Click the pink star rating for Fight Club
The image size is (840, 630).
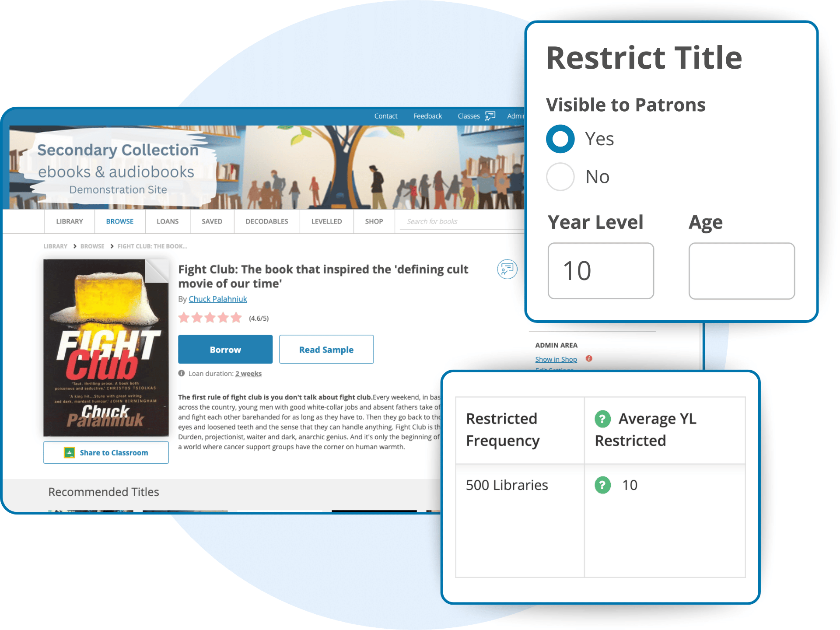pyautogui.click(x=210, y=318)
